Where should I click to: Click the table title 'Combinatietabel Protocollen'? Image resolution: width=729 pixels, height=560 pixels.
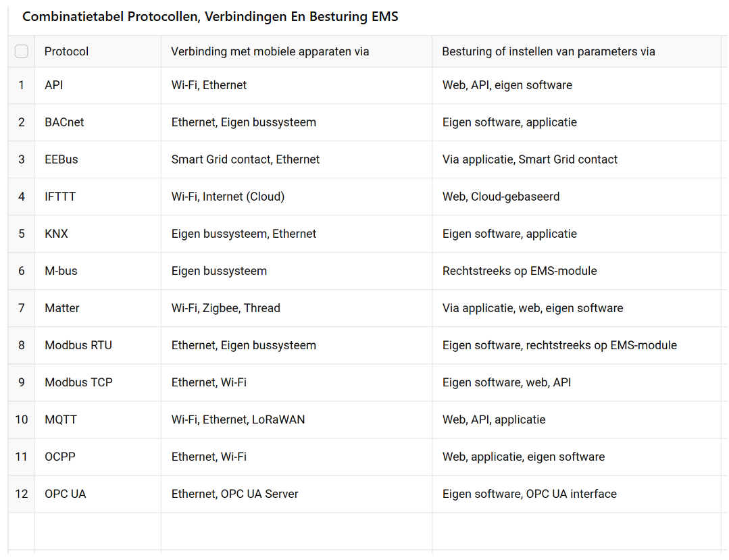[x=210, y=17]
